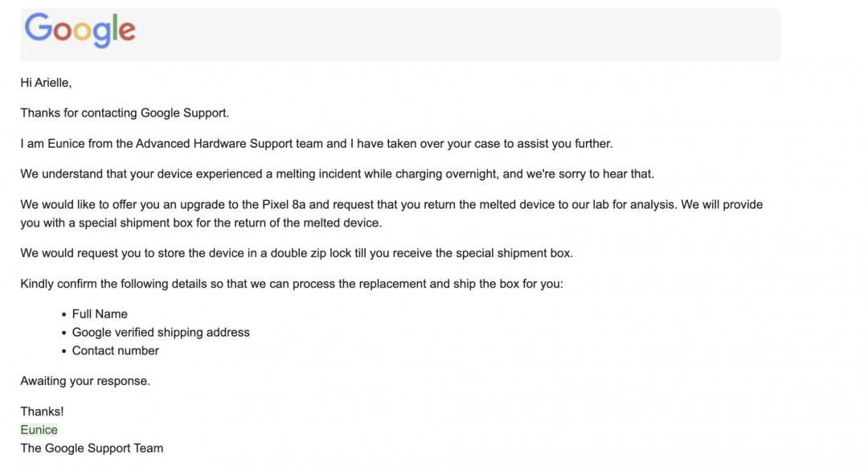Image resolution: width=868 pixels, height=466 pixels.
Task: Click the "Awaiting your response." line
Action: click(x=85, y=381)
